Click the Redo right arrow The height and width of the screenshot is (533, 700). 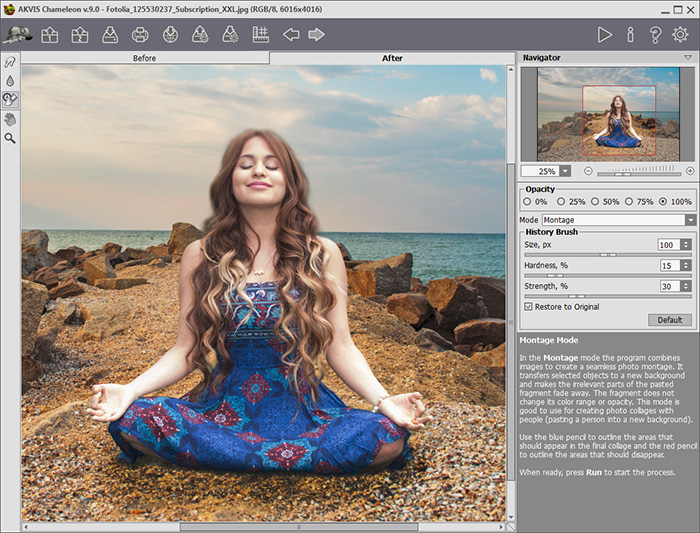(317, 35)
